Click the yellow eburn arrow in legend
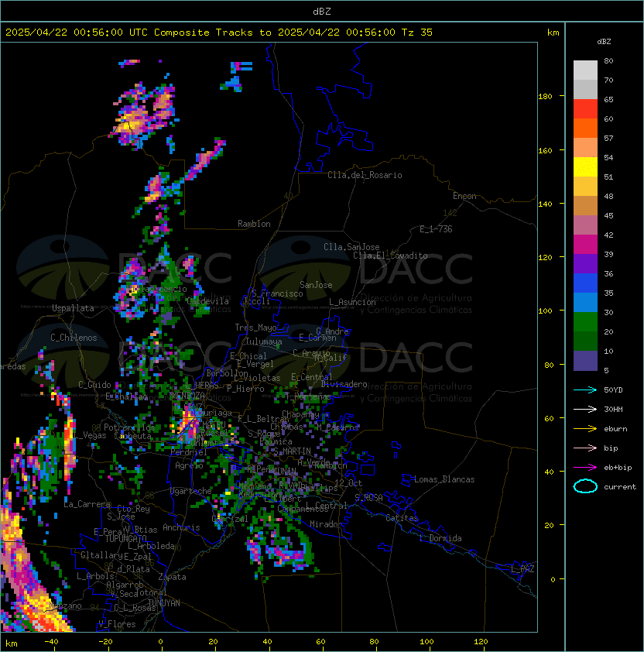Viewport: 644px width, 652px height. coord(585,429)
